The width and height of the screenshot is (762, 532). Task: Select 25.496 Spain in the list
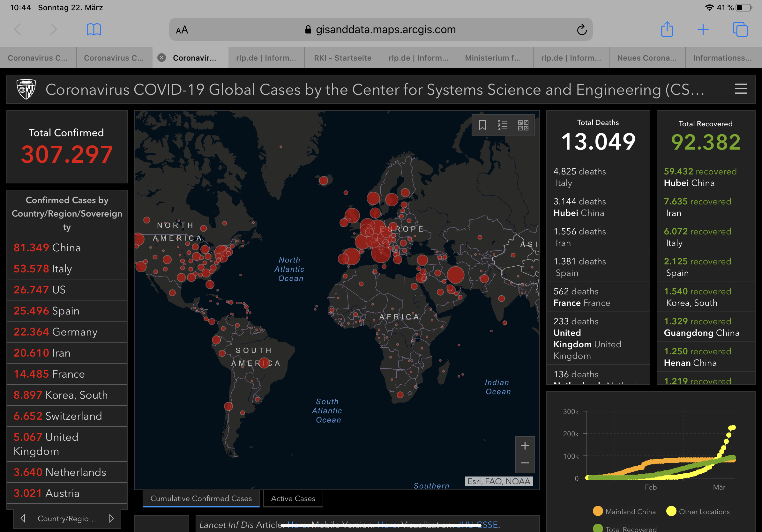(x=67, y=311)
